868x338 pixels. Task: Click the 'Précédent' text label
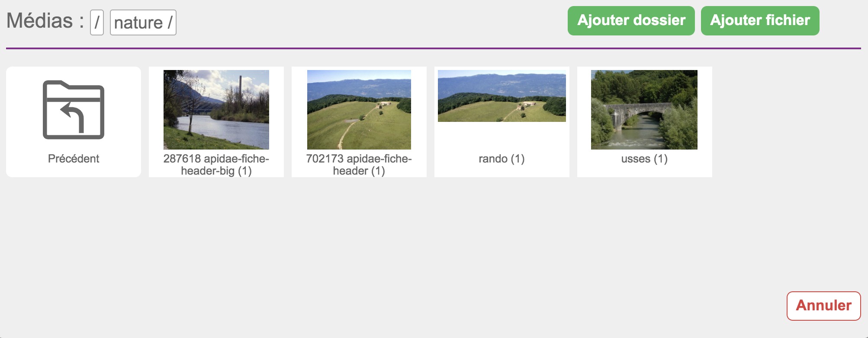point(74,159)
